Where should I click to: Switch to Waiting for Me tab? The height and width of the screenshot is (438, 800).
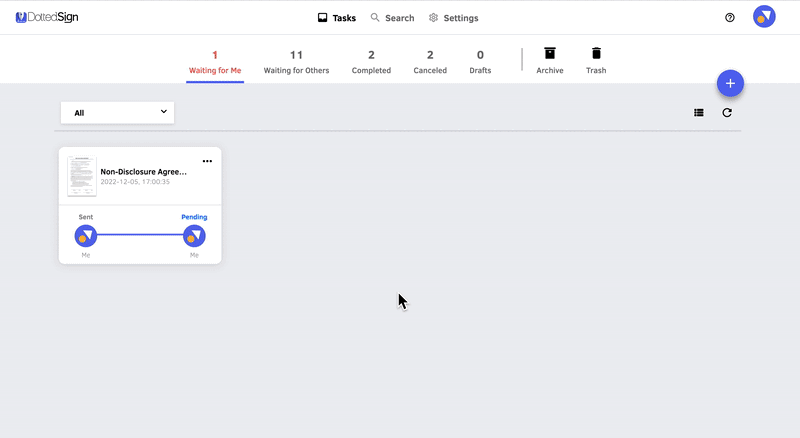215,62
